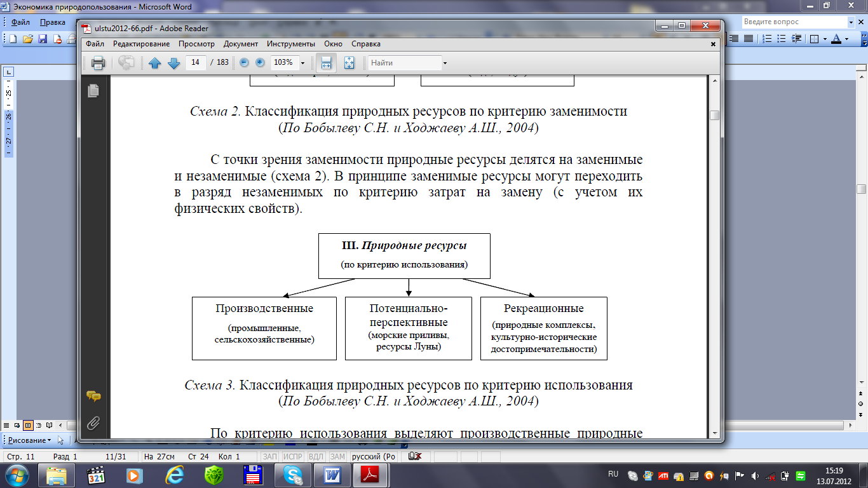
Task: Click the volume speaker icon in tray
Action: pos(754,475)
